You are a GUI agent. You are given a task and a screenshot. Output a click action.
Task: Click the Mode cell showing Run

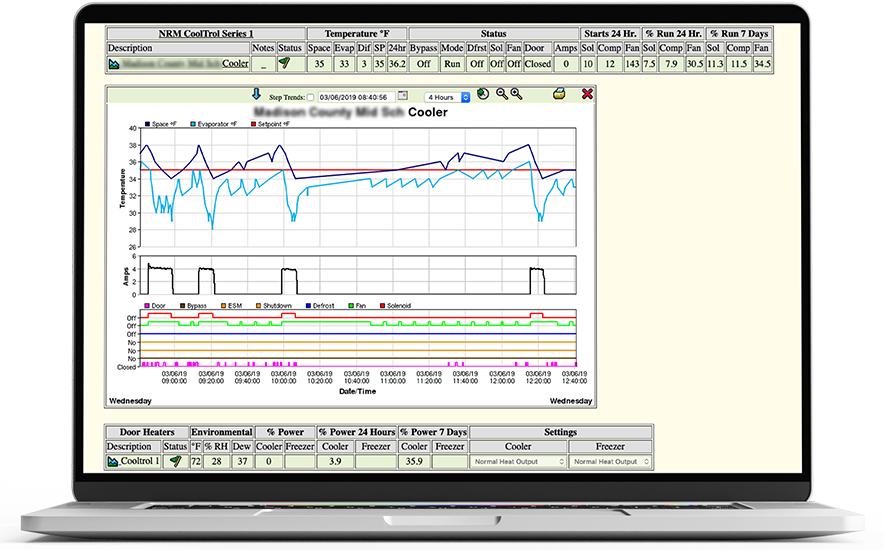[452, 64]
